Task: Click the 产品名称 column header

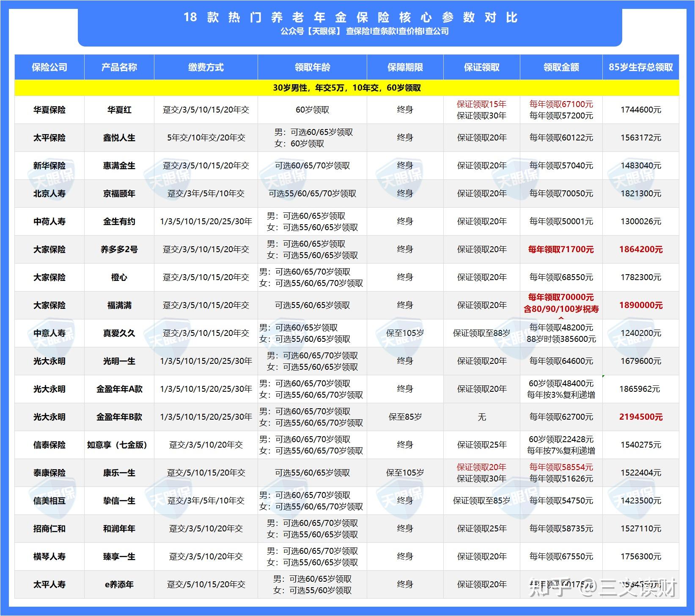Action: click(x=119, y=67)
